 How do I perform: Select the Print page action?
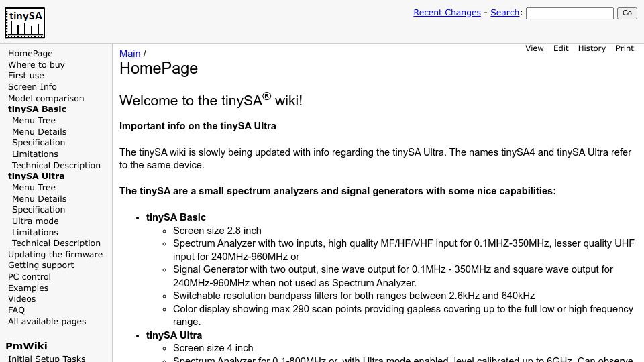[x=625, y=48]
